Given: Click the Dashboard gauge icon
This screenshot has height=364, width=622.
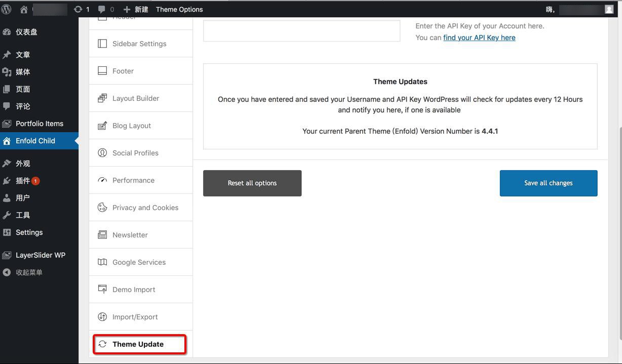Looking at the screenshot, I should pos(7,32).
